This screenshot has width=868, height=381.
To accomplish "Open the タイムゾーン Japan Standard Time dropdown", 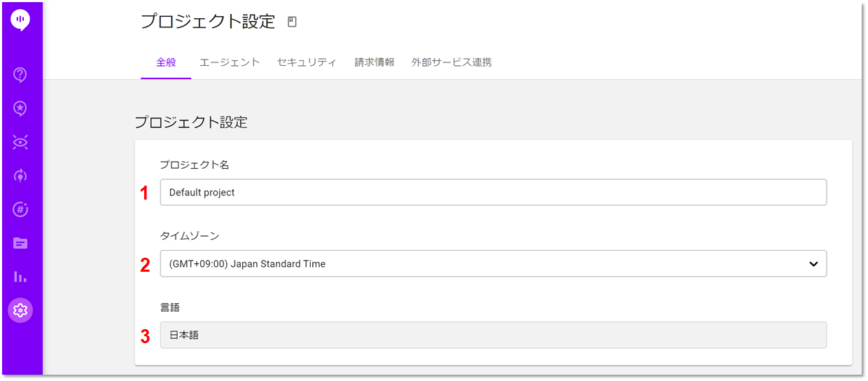I will (493, 264).
